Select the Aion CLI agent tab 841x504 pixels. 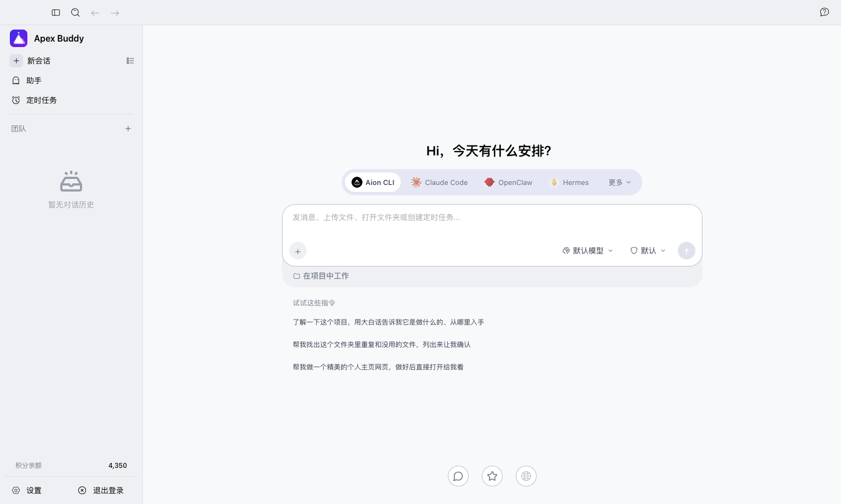(x=373, y=182)
